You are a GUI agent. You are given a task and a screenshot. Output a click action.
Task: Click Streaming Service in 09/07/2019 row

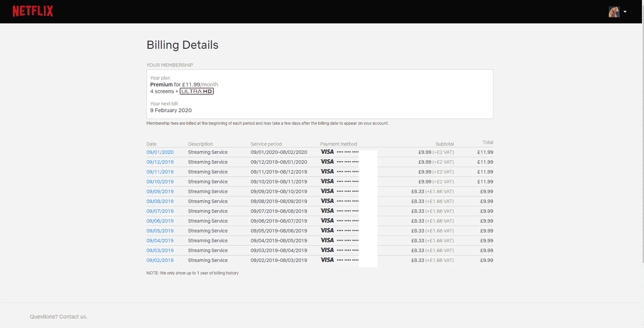(208, 211)
